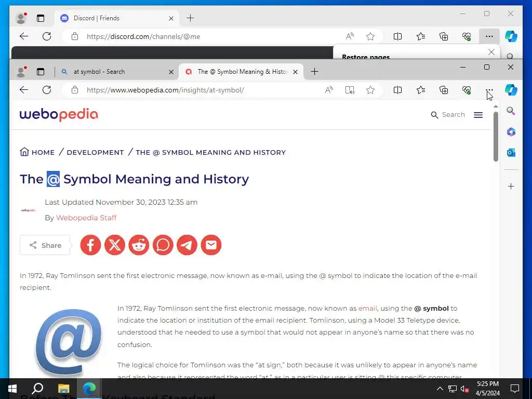Refresh the Discord window page

(x=47, y=36)
